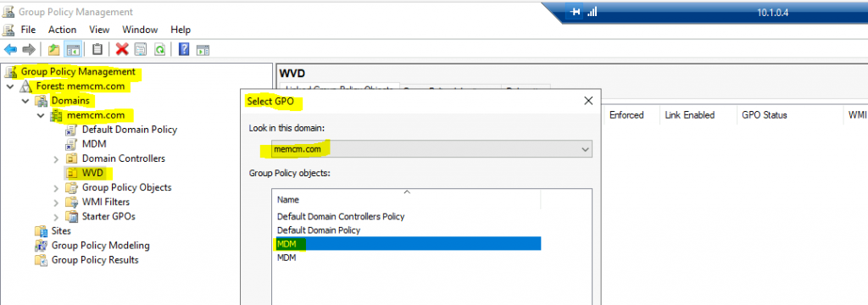
Task: Select Group Policy Objects in tree
Action: (127, 187)
